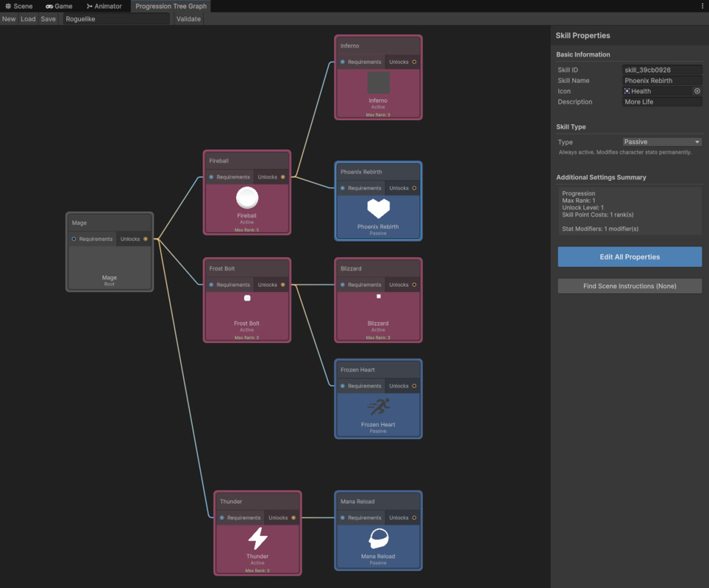
Task: Click the lightning bolt icon on the Thunder node
Action: tap(257, 538)
